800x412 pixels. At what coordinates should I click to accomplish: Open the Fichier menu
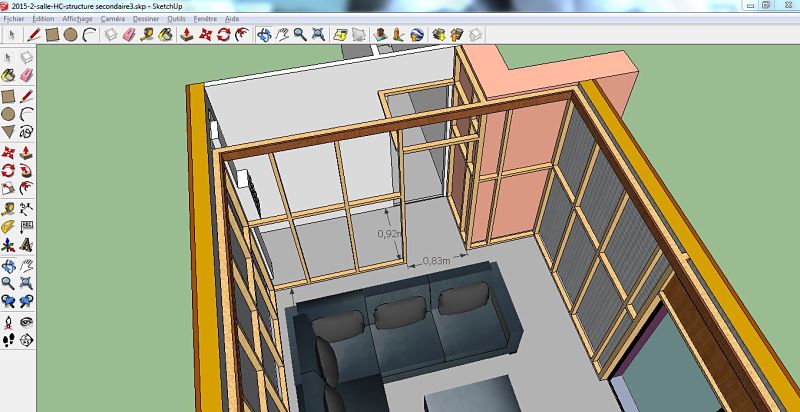tap(14, 19)
